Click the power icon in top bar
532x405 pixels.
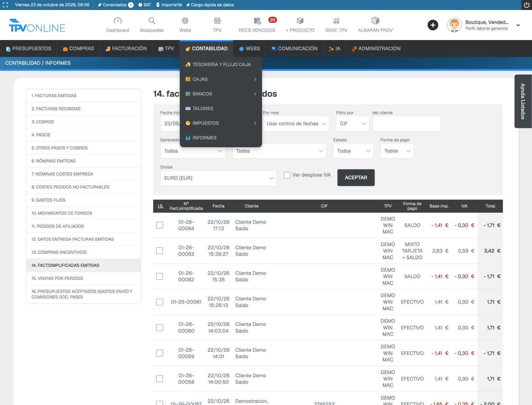(526, 5)
